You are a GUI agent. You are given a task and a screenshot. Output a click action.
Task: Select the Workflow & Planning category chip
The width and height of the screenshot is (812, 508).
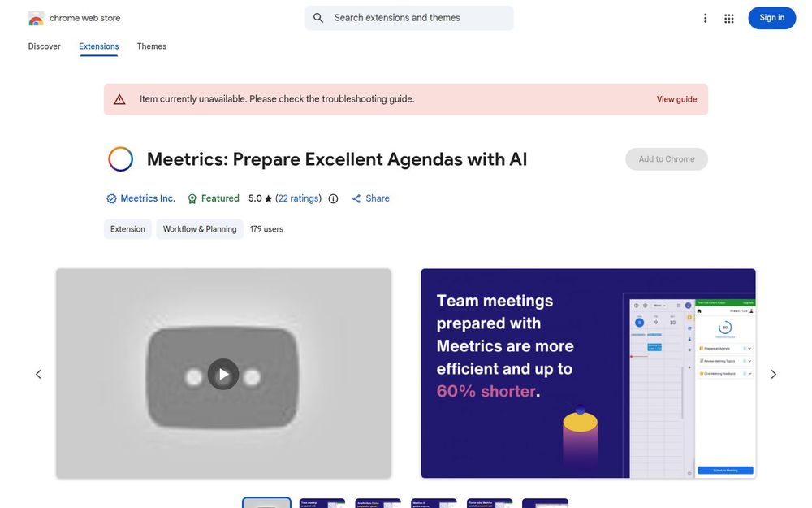coord(200,229)
